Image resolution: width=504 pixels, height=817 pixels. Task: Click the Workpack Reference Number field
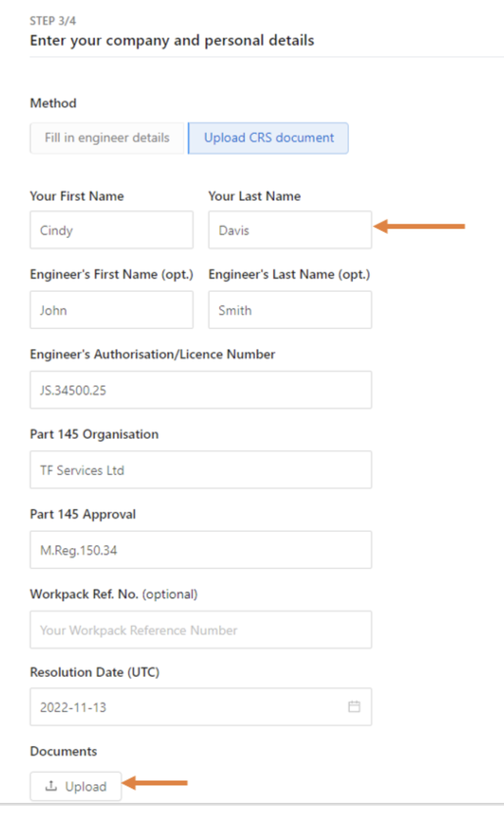click(201, 630)
